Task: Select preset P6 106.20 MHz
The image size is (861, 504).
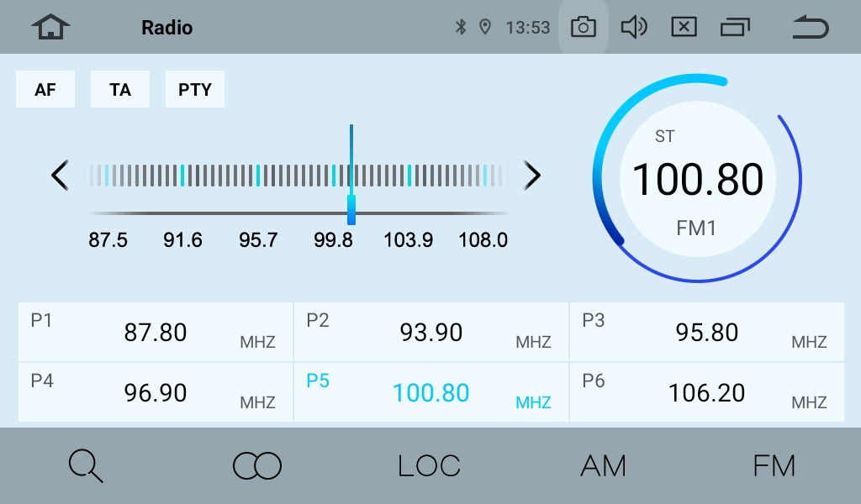Action: 707,392
